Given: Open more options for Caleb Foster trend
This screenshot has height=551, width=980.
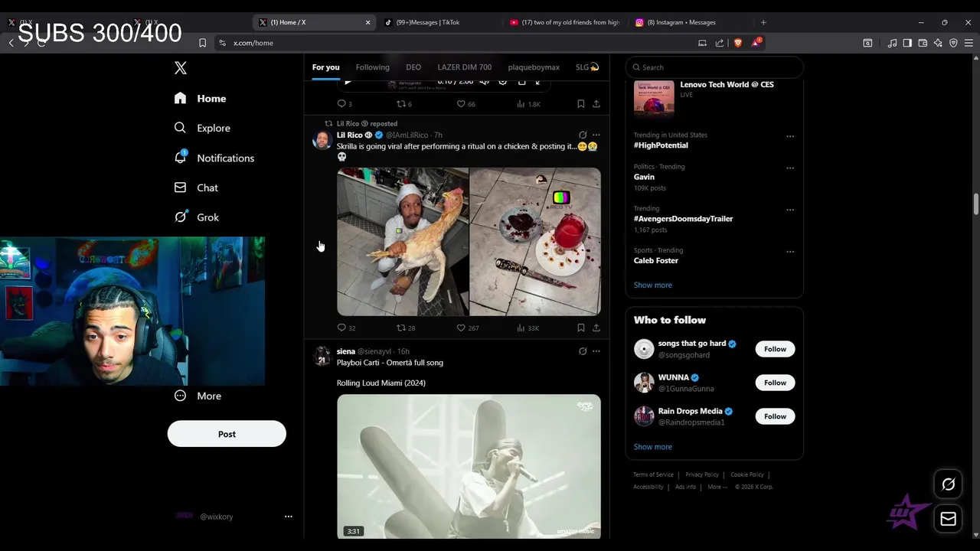Looking at the screenshot, I should [x=790, y=251].
